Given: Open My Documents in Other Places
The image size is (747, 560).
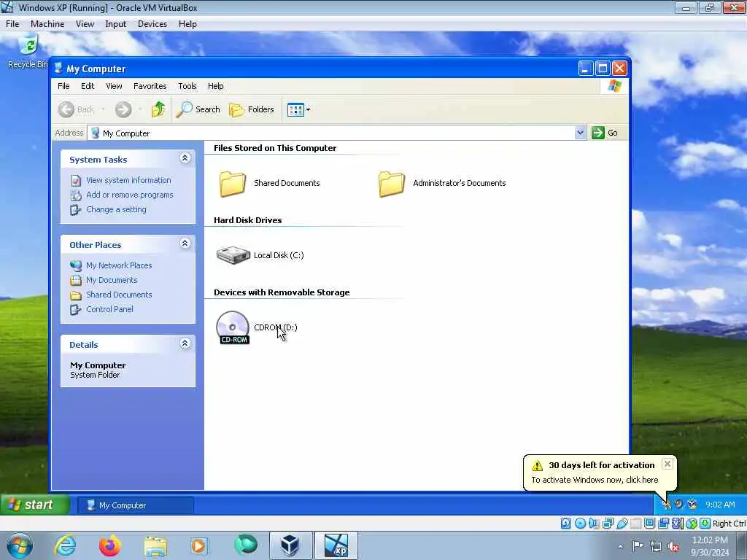Looking at the screenshot, I should 112,280.
